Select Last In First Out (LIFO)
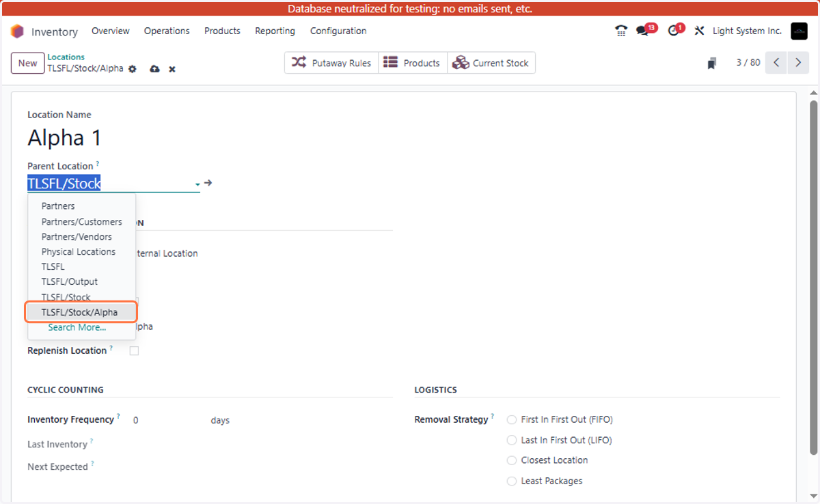820x504 pixels. [512, 440]
